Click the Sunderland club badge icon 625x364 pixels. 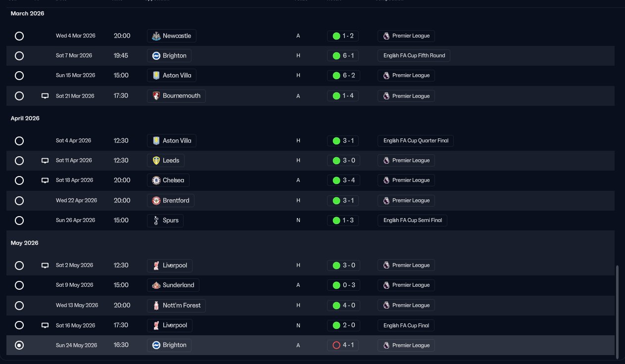point(156,285)
